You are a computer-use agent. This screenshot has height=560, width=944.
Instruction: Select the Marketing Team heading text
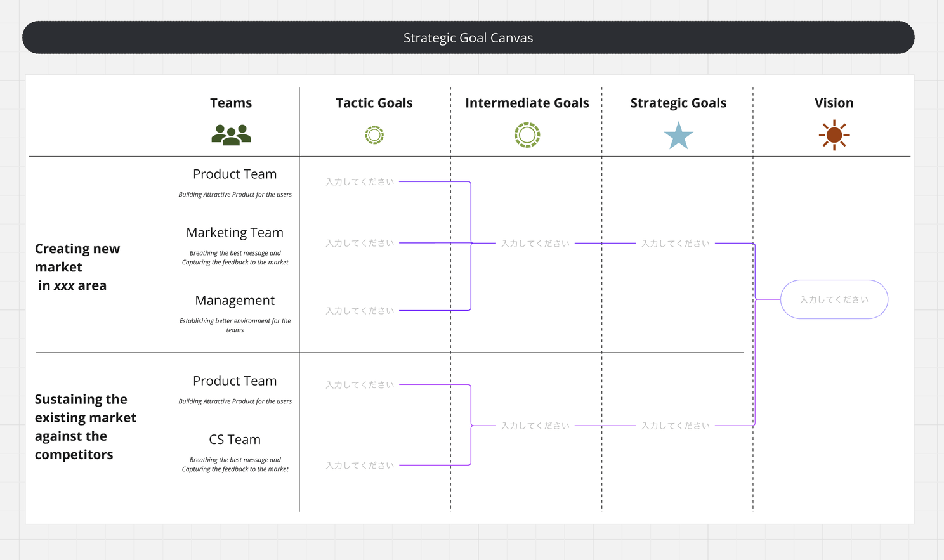235,233
